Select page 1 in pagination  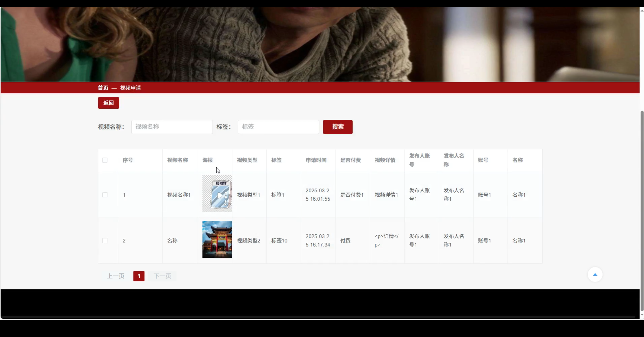139,276
